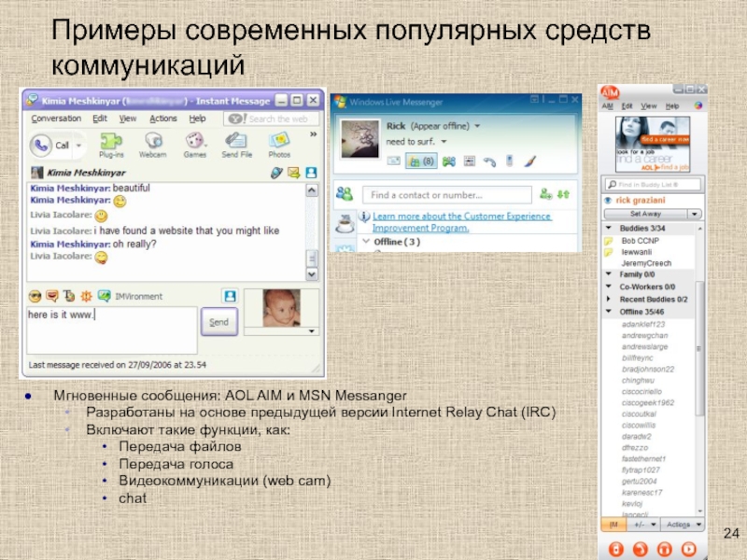Click the sunglasses emoticon icon

(35, 296)
